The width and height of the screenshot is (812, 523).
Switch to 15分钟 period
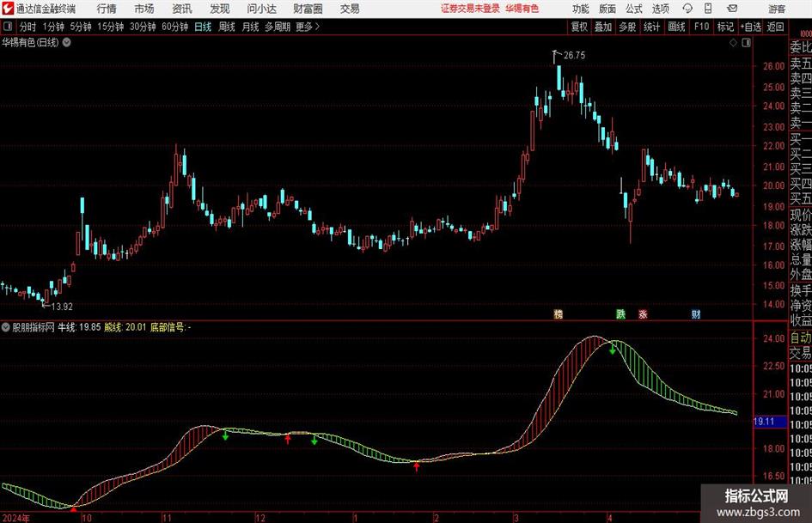[x=110, y=27]
